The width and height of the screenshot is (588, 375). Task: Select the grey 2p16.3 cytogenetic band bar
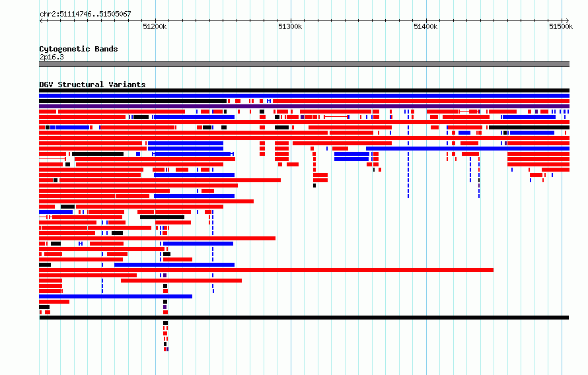click(304, 64)
